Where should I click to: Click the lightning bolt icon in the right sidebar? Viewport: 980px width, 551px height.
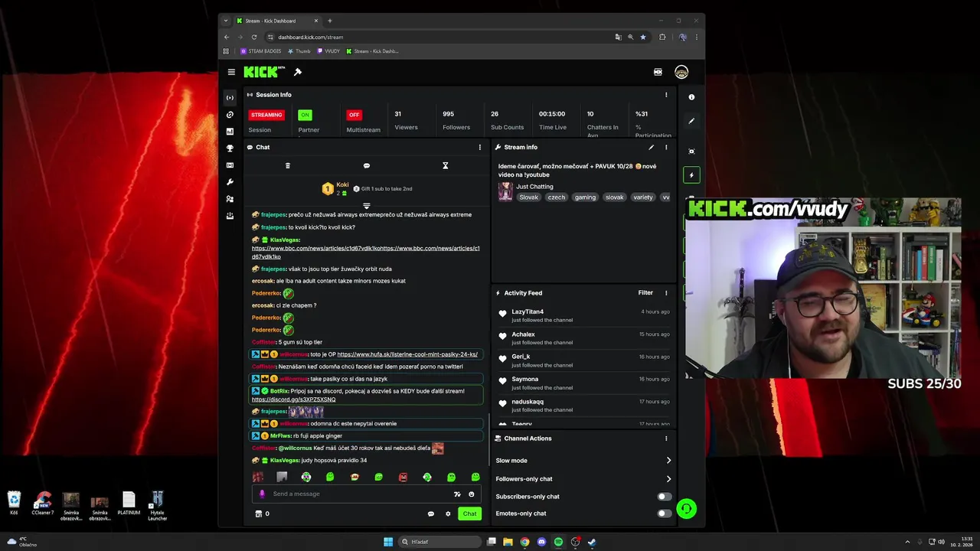[691, 175]
